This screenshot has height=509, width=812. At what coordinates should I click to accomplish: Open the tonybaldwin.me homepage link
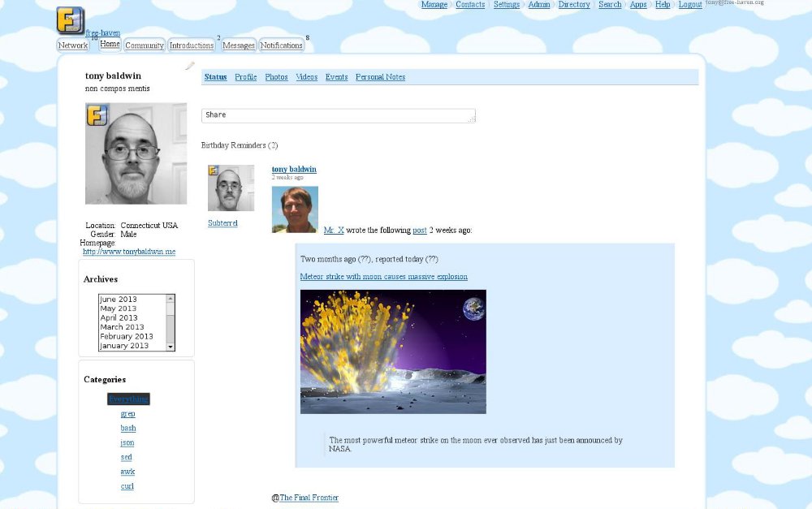[x=129, y=252]
